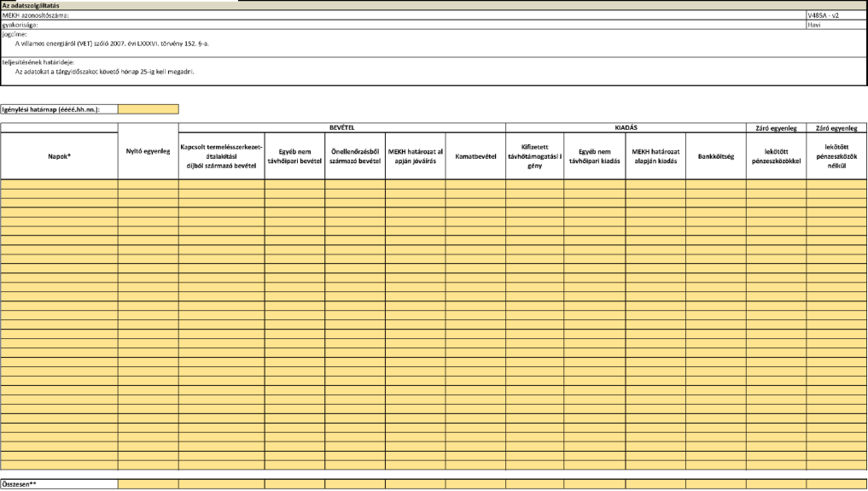Click the 'V485A - v2' identifier cell
Image resolution: width=868 pixels, height=491 pixels.
coord(836,15)
